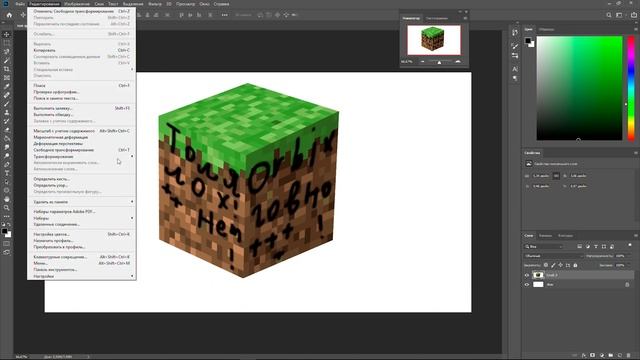Open the Файл menu
Screen dimensions: 640x360
click(x=20, y=4)
